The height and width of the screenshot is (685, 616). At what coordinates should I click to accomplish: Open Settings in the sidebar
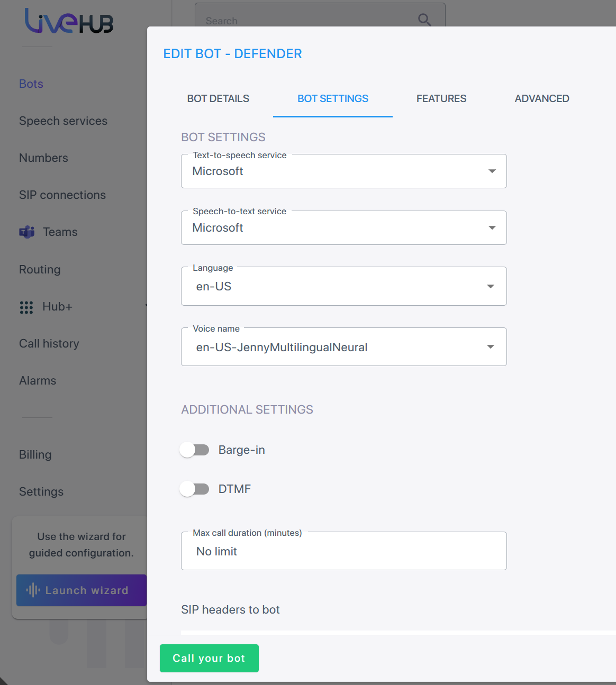41,491
